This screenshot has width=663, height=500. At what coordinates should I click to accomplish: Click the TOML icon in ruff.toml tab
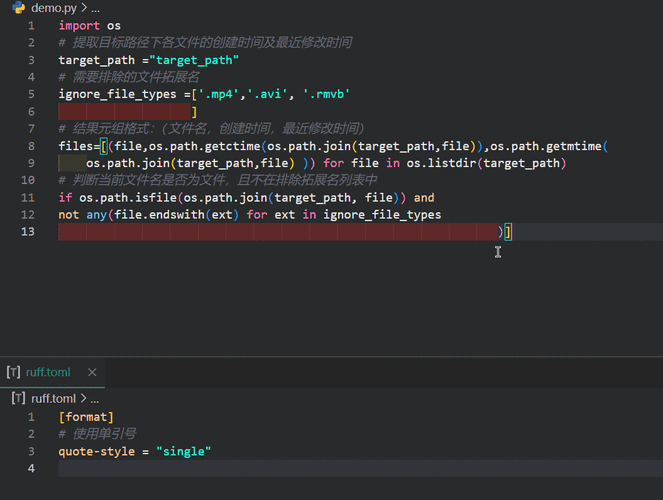[x=14, y=372]
